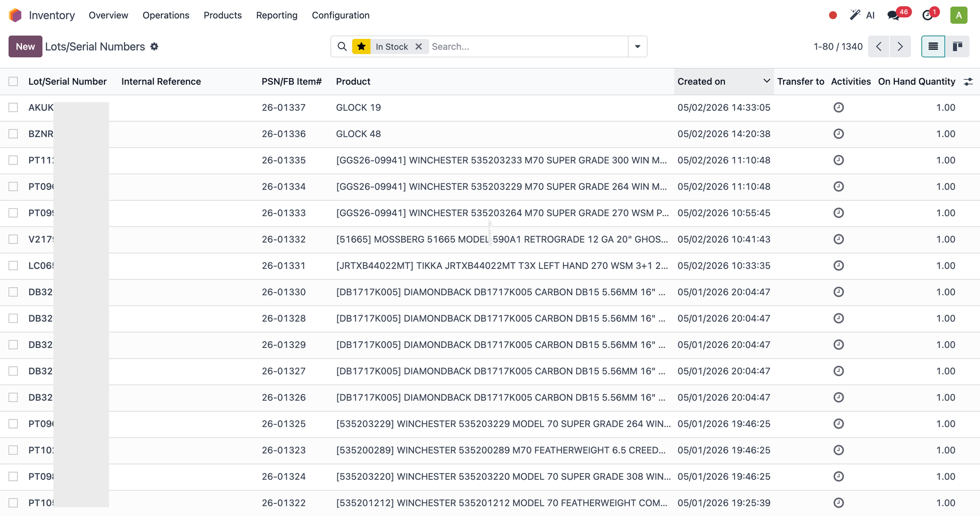Open the Overview menu
Image resolution: width=980 pixels, height=516 pixels.
[108, 15]
